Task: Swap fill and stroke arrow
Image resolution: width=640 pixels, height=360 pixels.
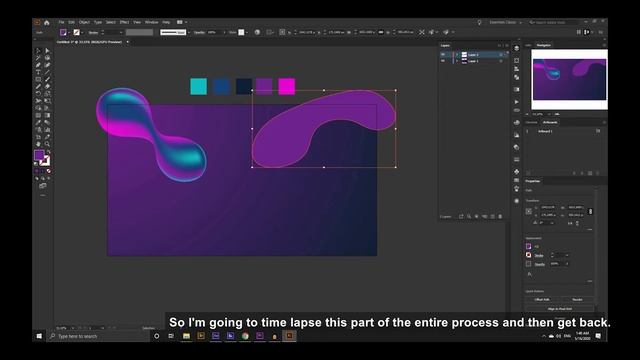Action: (x=49, y=152)
